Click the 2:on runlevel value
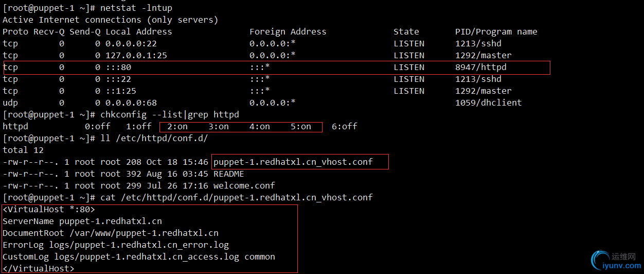Screen dimensions: 644x274 [177, 126]
